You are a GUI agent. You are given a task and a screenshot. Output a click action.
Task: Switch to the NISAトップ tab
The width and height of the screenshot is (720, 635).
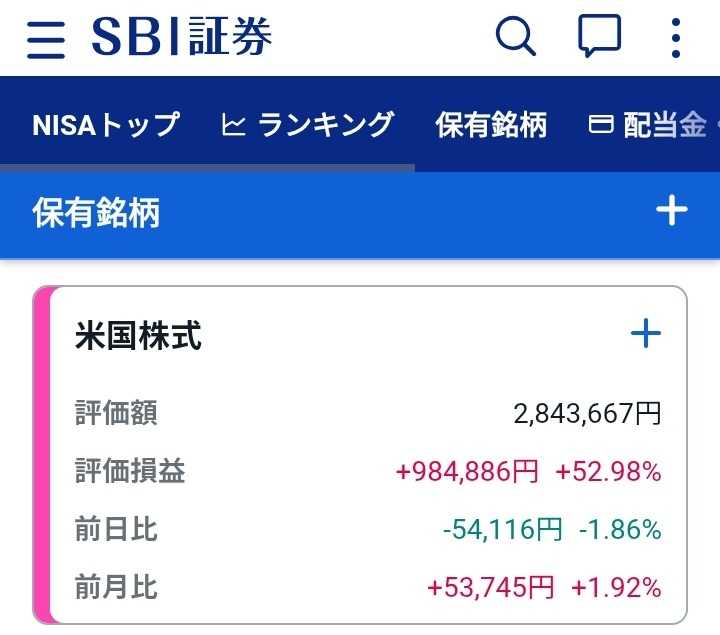[105, 125]
